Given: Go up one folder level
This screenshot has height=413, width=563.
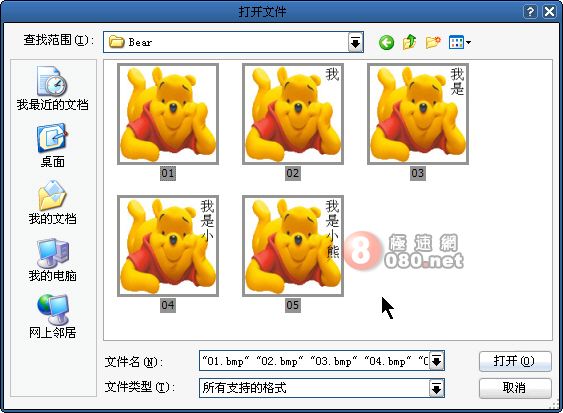Looking at the screenshot, I should [x=410, y=42].
